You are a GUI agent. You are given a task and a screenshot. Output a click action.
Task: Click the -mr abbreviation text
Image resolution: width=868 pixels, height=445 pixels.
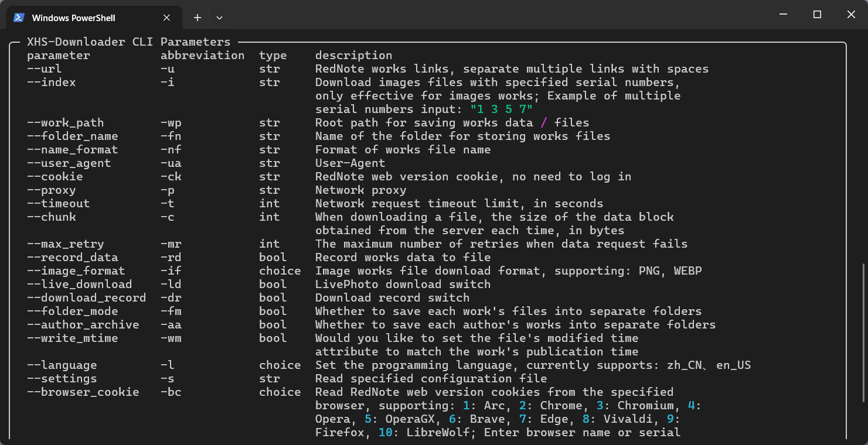pos(171,244)
